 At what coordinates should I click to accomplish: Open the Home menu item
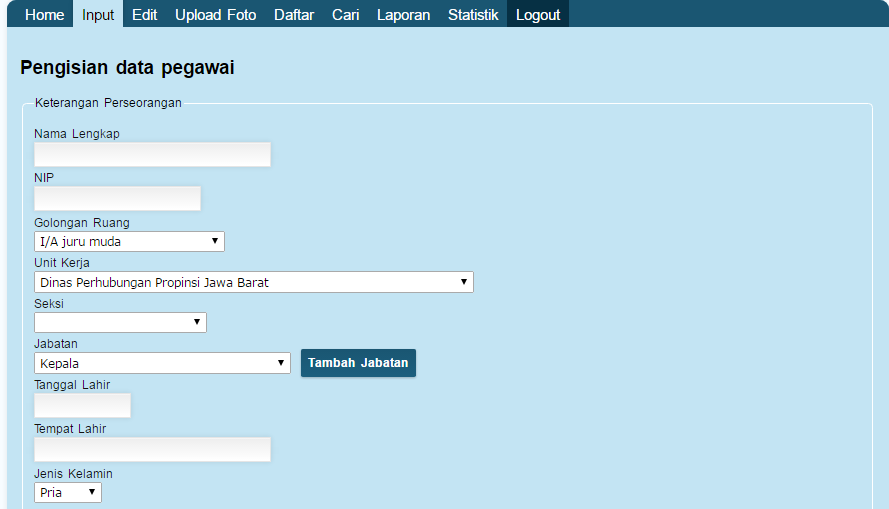(x=44, y=14)
